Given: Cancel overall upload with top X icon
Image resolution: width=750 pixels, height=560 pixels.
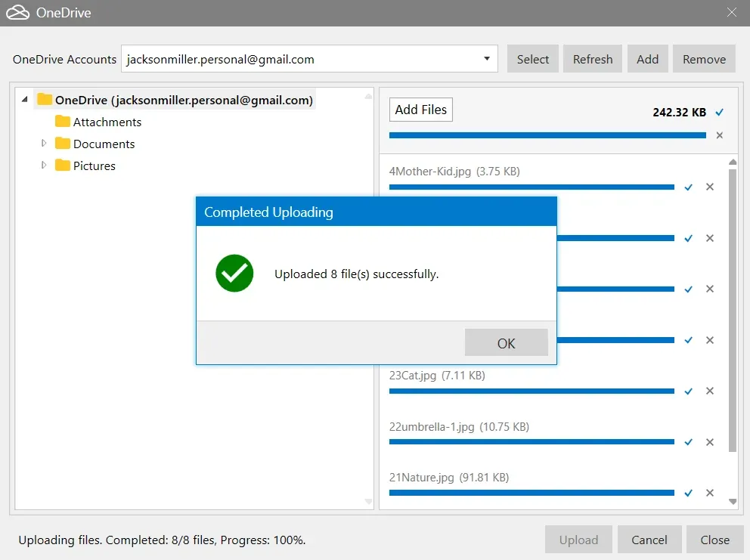Looking at the screenshot, I should 720,135.
